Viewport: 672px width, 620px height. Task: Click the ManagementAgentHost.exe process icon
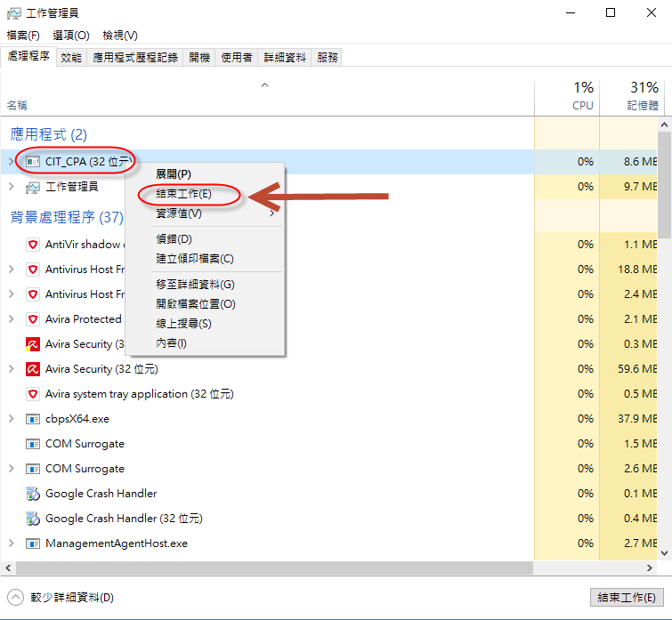pos(33,544)
